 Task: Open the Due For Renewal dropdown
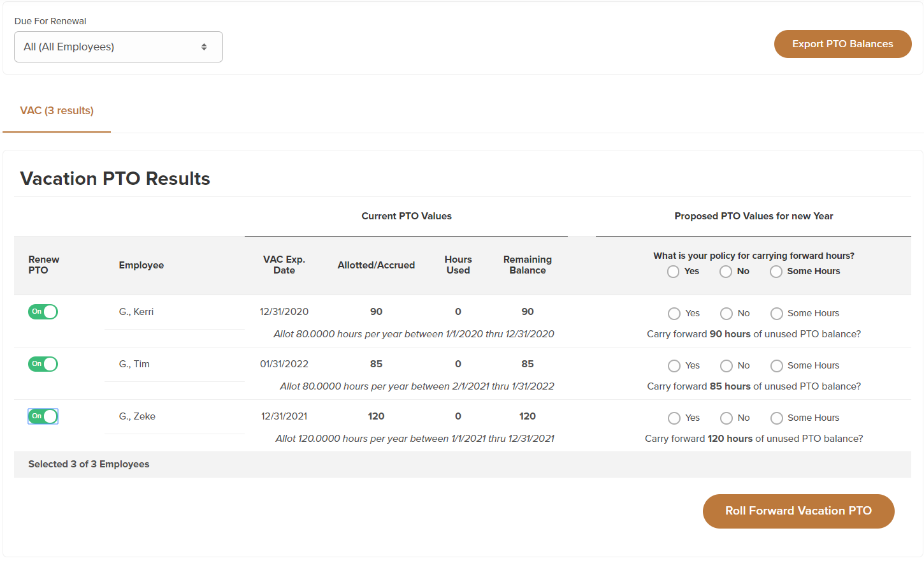(x=119, y=47)
